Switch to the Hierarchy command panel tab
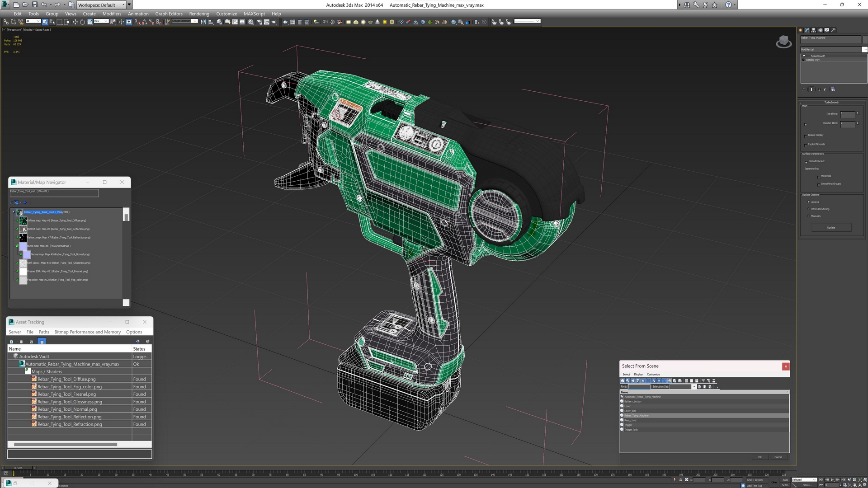 pos(813,30)
